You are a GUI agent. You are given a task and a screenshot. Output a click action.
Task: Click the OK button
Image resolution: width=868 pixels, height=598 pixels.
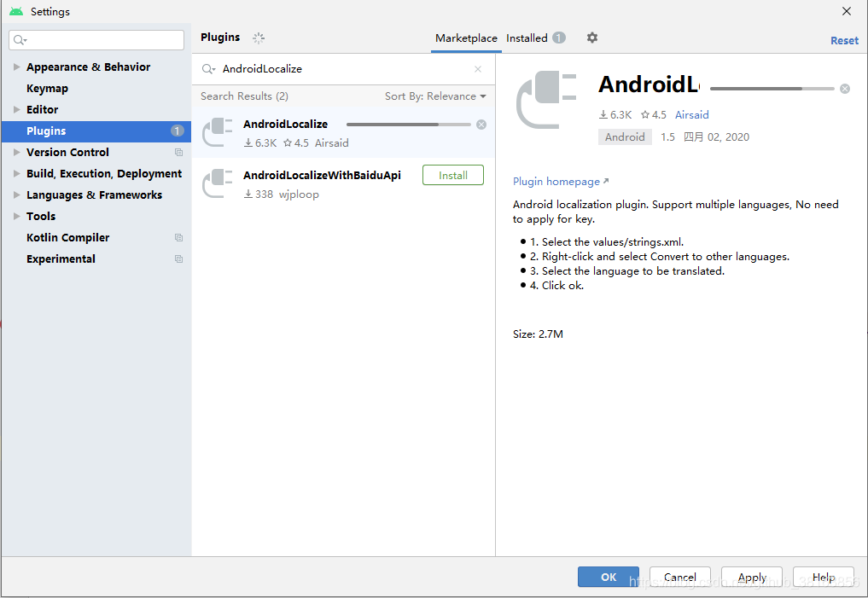pos(609,577)
